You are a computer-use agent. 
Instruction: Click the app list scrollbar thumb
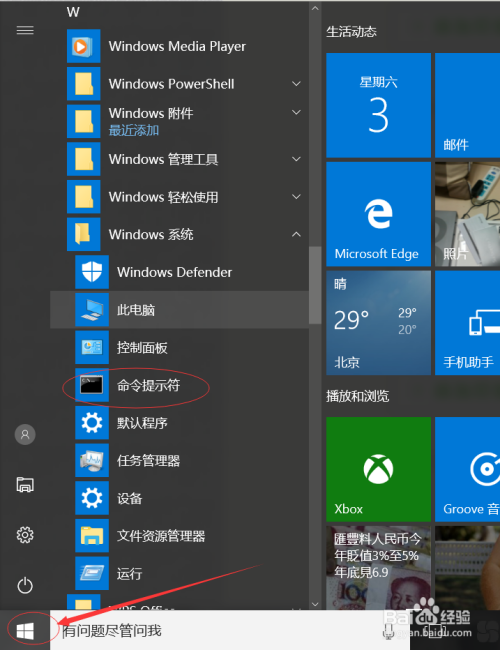point(315,285)
